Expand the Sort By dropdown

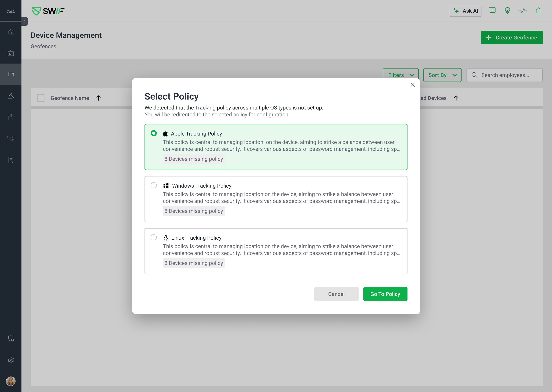coord(442,75)
